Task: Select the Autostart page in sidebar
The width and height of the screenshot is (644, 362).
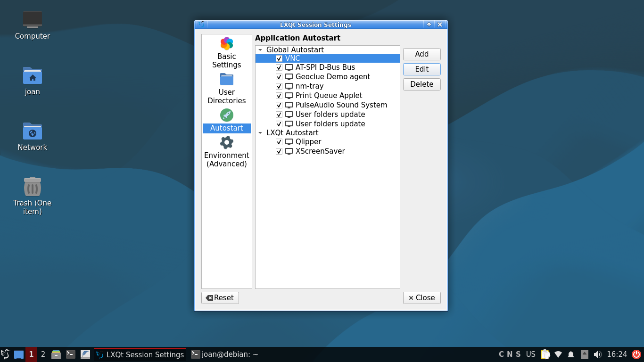Action: coord(226,121)
